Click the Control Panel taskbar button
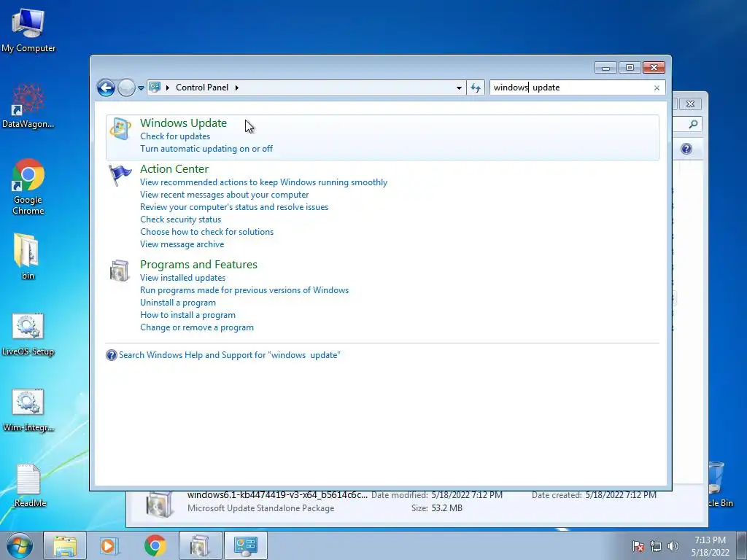This screenshot has height=560, width=747. click(x=246, y=545)
